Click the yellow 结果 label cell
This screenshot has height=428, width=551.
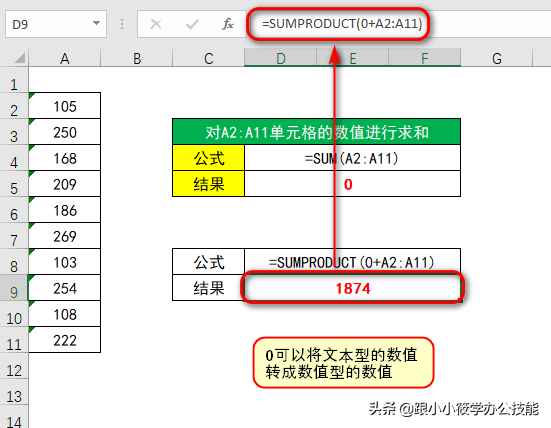click(208, 184)
